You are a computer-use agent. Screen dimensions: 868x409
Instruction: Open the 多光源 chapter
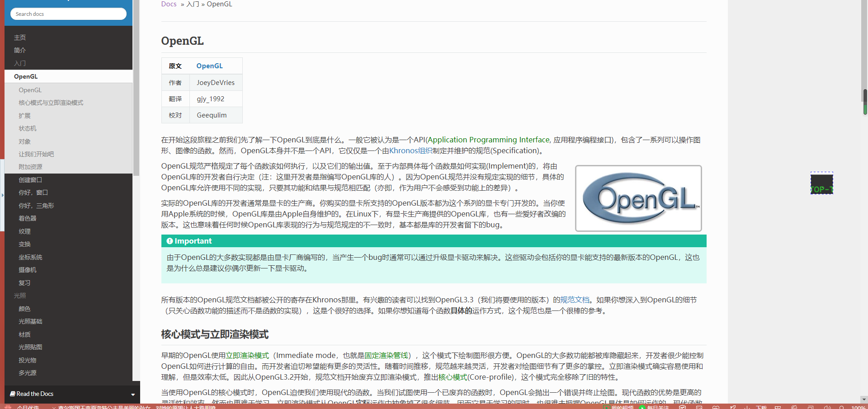pyautogui.click(x=27, y=373)
